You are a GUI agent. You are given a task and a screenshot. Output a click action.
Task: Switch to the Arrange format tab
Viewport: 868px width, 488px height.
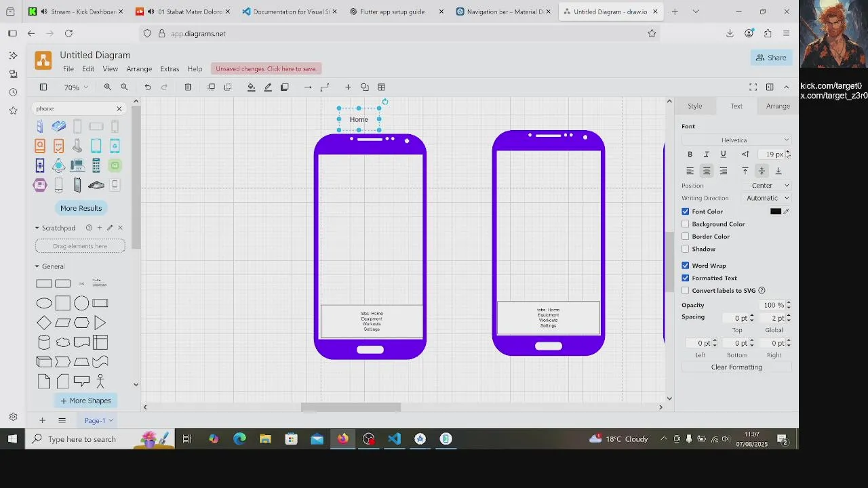[x=778, y=106]
